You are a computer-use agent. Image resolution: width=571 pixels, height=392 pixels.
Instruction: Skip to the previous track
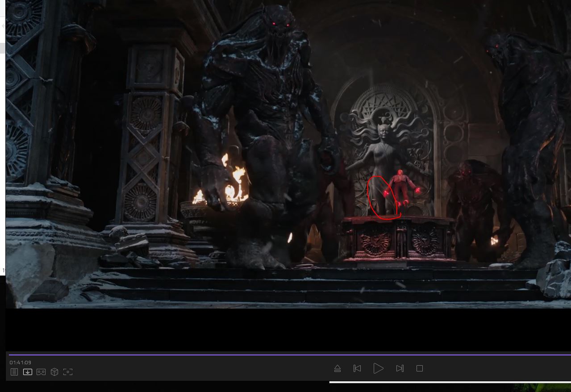pos(357,368)
